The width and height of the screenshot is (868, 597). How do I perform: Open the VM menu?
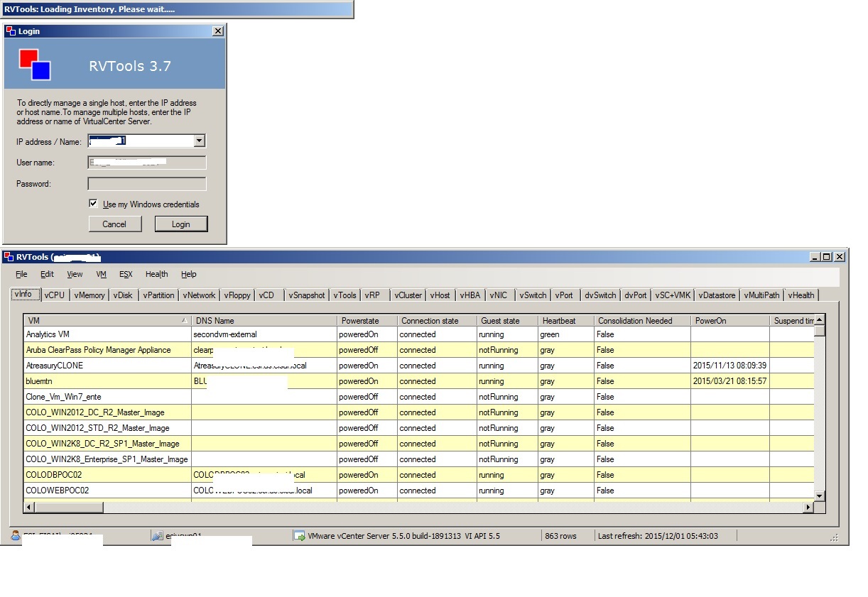click(x=101, y=274)
